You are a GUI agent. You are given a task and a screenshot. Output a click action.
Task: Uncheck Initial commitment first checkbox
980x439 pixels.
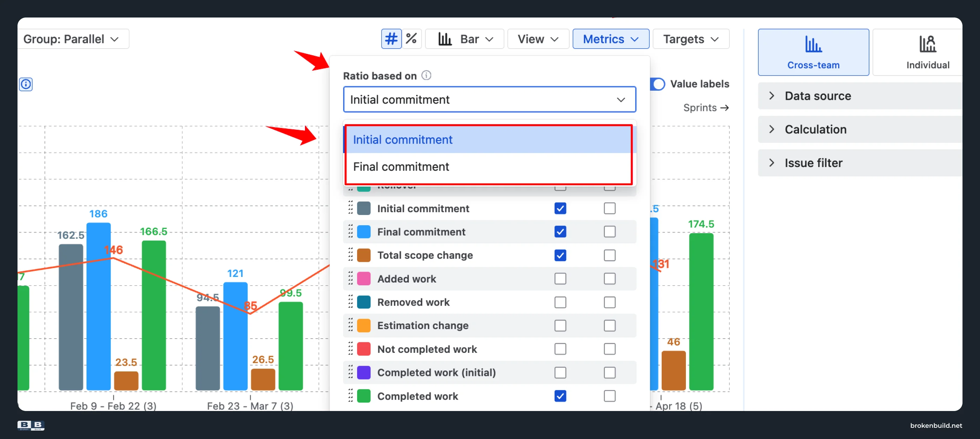560,208
